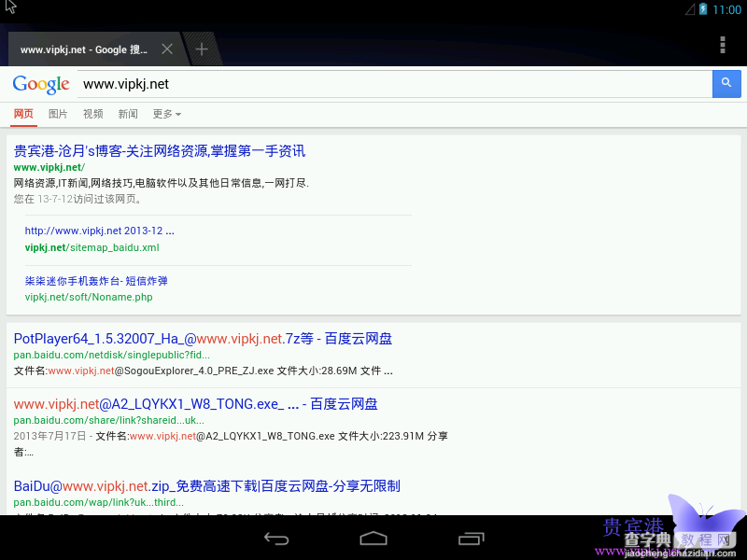Open the browser overflow menu icon
This screenshot has width=747, height=560.
point(722,45)
